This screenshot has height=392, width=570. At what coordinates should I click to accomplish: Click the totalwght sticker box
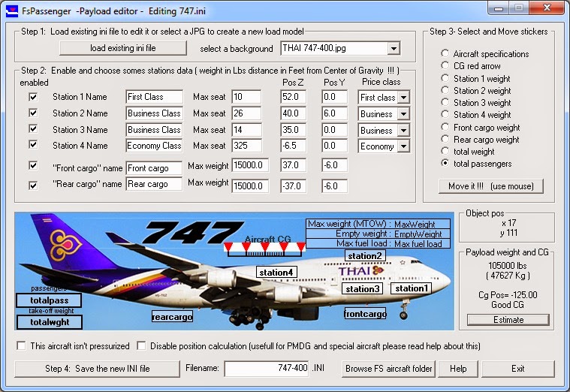point(49,322)
